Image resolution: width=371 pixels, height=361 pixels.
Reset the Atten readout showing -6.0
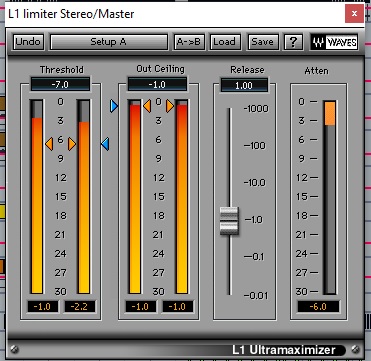coord(318,307)
